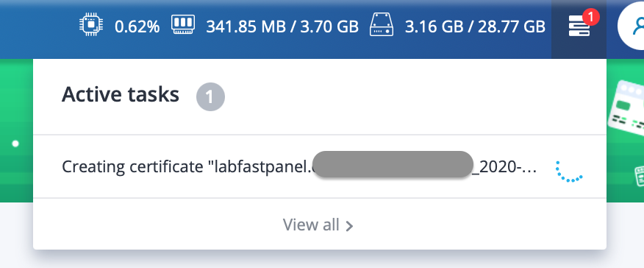
Task: Click the blue loading spinner icon
Action: point(569,172)
